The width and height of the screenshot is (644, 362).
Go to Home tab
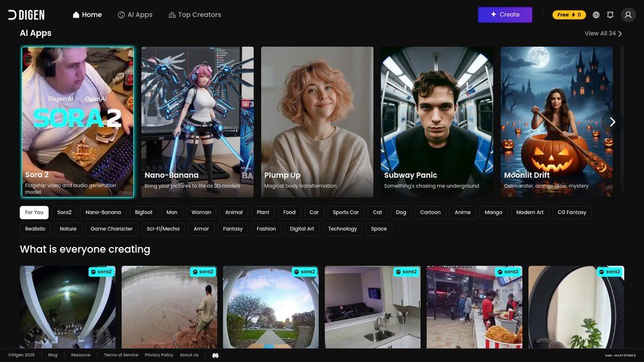[87, 15]
